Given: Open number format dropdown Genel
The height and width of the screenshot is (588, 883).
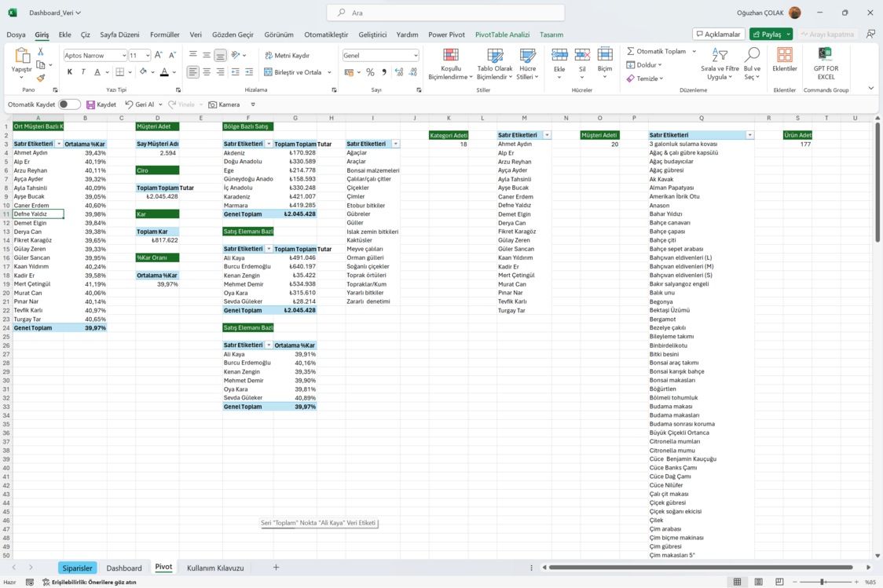Looking at the screenshot, I should pyautogui.click(x=416, y=55).
